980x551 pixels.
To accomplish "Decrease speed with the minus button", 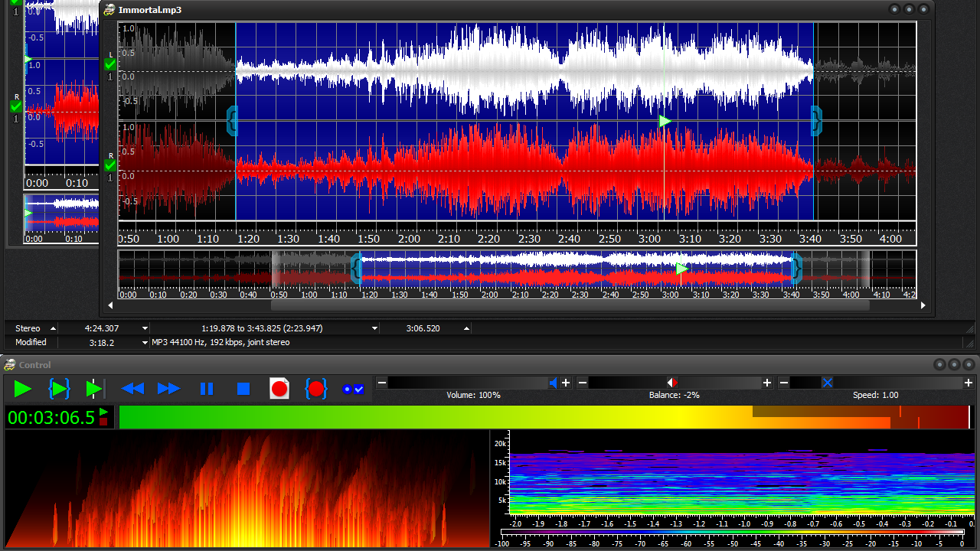I will click(784, 383).
